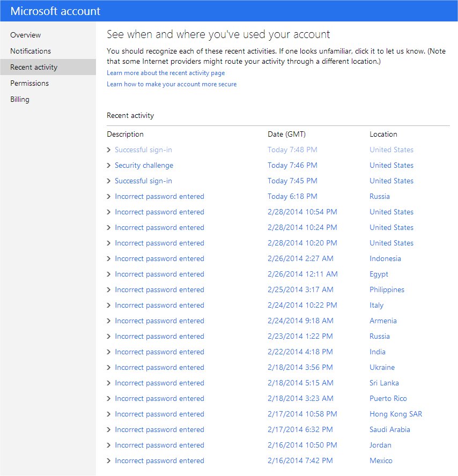
Task: Expand chevron for the Mexico activity row
Action: pos(109,461)
